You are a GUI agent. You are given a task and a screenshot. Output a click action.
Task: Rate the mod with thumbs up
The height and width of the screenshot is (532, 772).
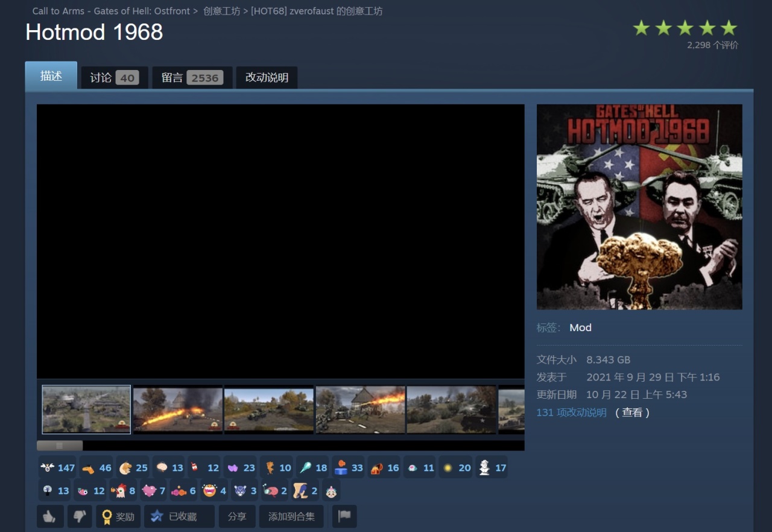point(50,516)
